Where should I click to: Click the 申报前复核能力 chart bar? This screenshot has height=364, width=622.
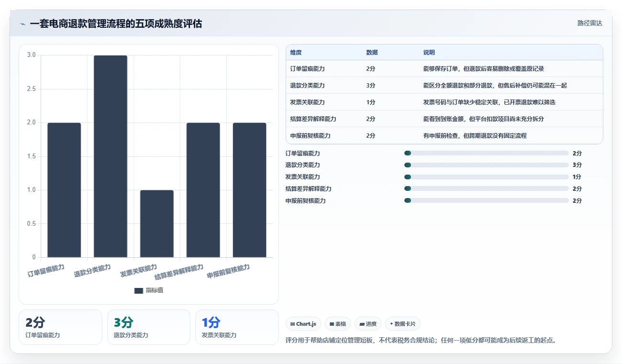(250, 190)
